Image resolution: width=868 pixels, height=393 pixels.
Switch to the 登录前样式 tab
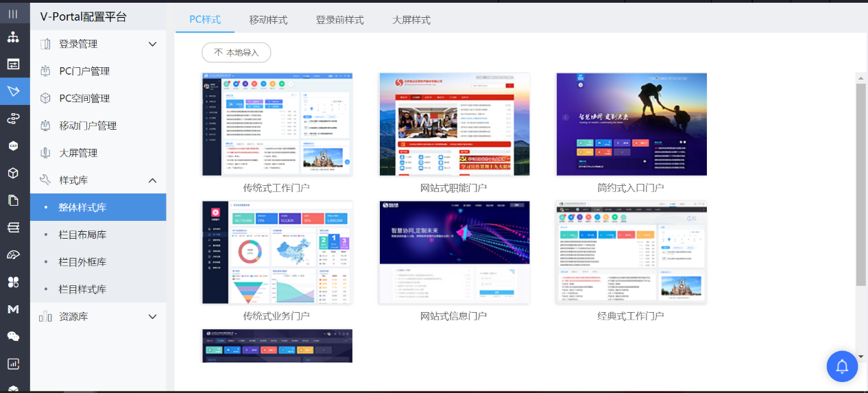(x=339, y=20)
